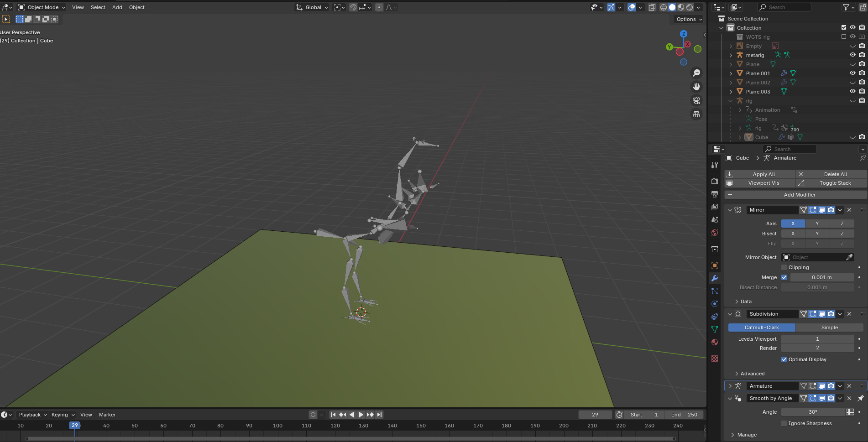Open Global transform orientation dropdown
Screen dimensions: 868x442
point(313,7)
